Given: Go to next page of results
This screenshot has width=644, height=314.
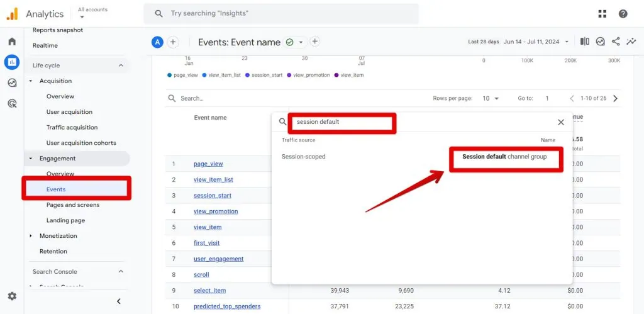Looking at the screenshot, I should (615, 98).
